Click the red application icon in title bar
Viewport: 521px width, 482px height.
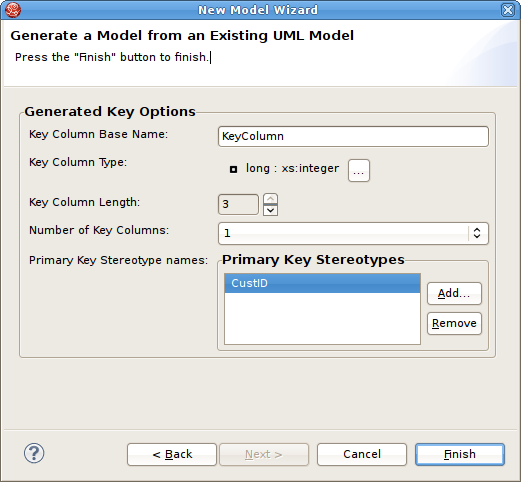[13, 10]
